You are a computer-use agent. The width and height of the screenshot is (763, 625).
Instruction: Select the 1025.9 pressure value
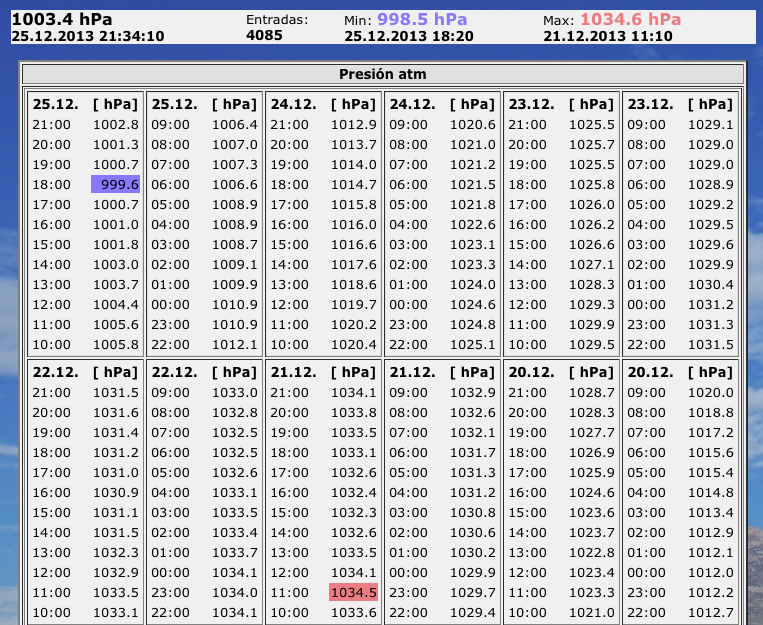coord(592,472)
